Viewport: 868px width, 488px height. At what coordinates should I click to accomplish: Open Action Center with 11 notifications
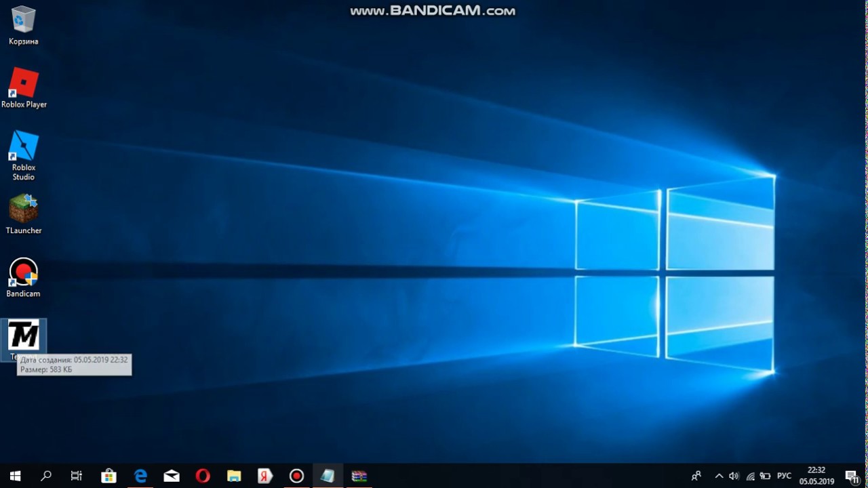[x=852, y=476]
